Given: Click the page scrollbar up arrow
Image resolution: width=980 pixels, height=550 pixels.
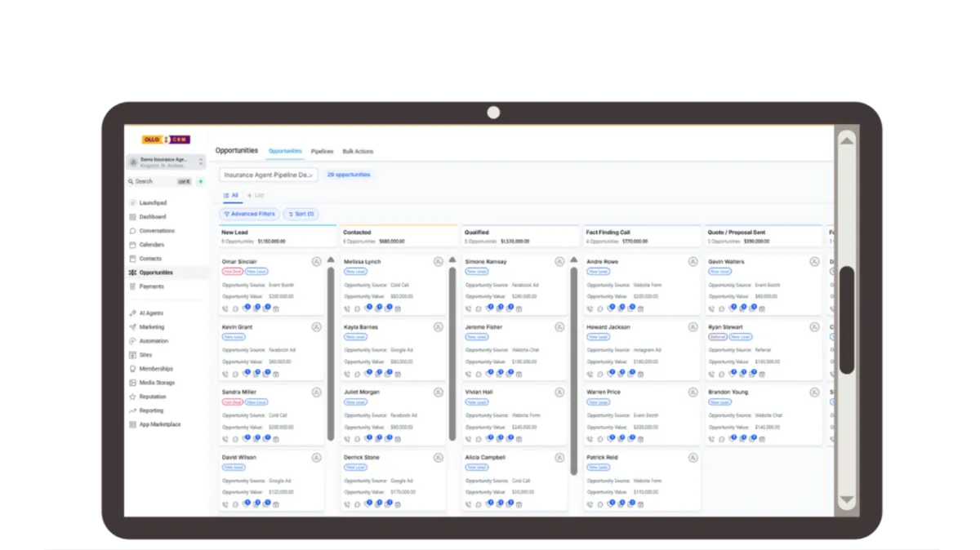Looking at the screenshot, I should [x=847, y=140].
